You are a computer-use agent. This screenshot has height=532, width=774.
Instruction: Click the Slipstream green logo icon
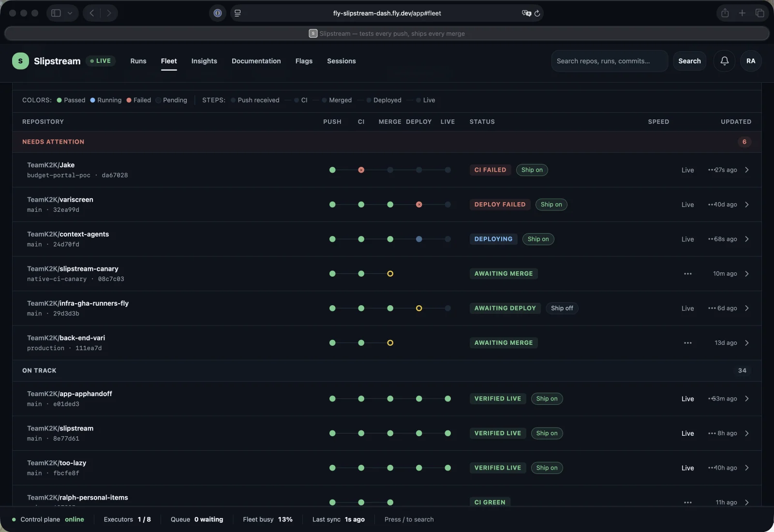pyautogui.click(x=20, y=61)
